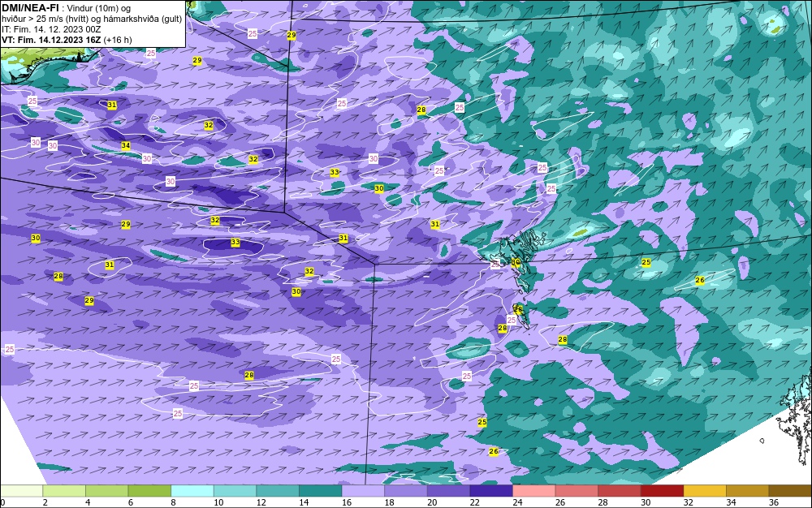Click the color scale tick label '24'

tap(517, 502)
